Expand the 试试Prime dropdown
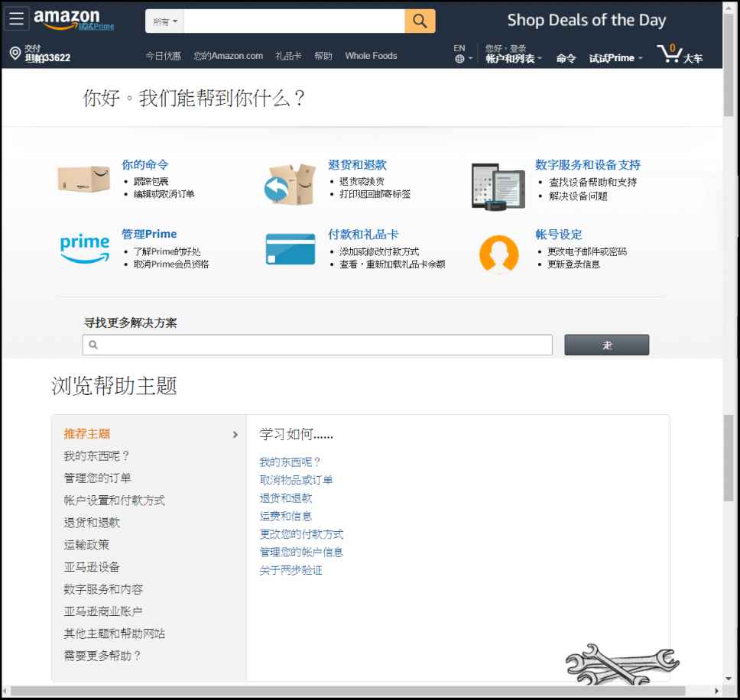This screenshot has height=700, width=740. pos(615,58)
